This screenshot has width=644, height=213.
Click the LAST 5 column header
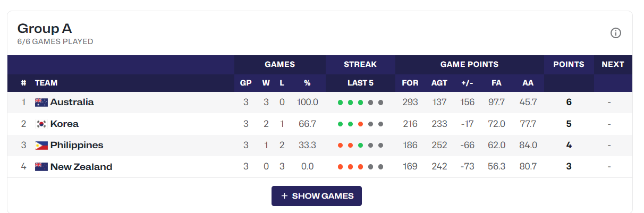[x=360, y=83]
